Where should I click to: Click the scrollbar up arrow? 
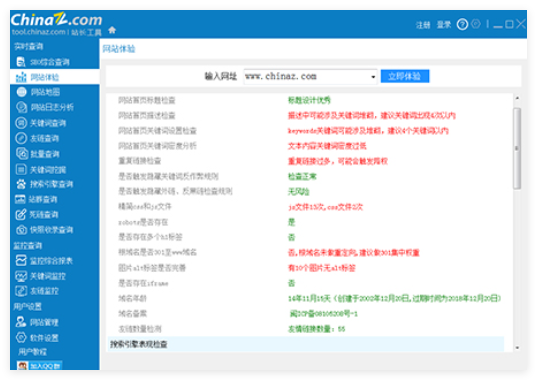click(517, 98)
